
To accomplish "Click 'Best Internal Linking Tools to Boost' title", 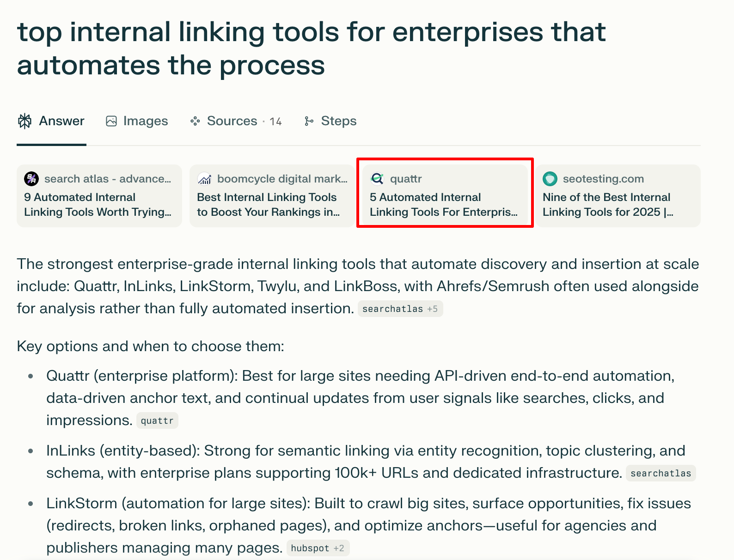I will click(x=269, y=205).
